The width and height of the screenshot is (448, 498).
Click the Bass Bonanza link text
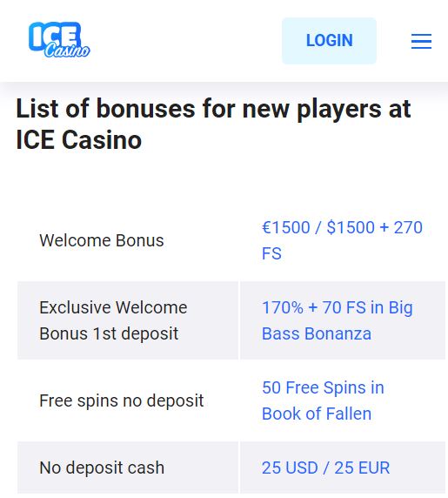[317, 333]
